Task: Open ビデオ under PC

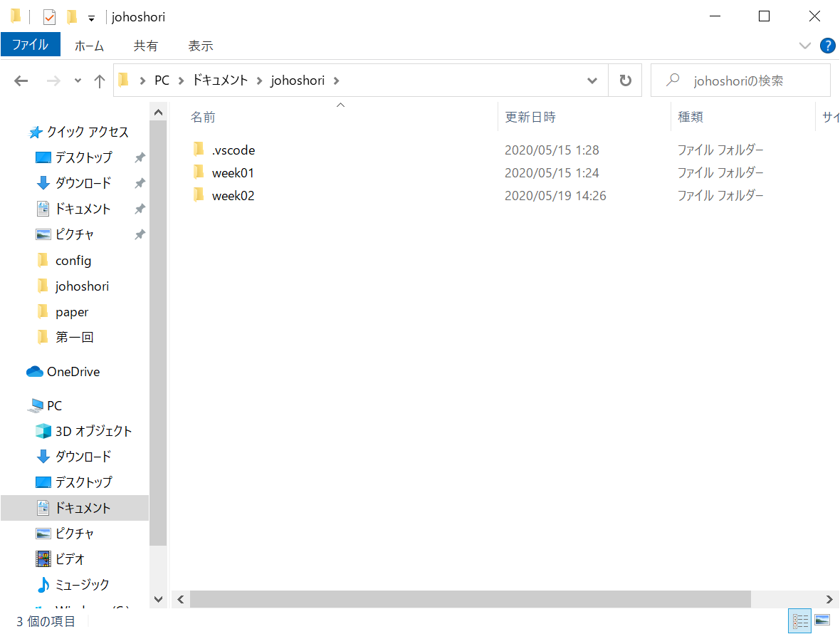Action: pos(70,559)
